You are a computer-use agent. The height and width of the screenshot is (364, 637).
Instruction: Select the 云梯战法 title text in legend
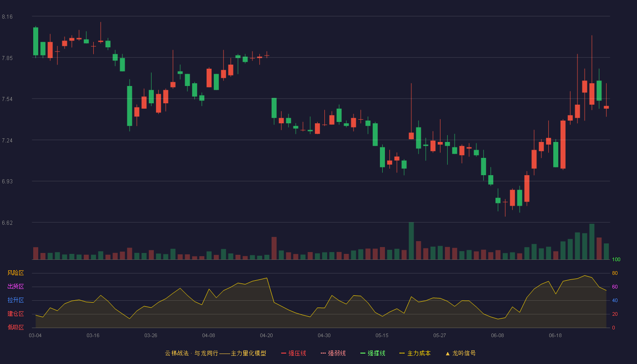(x=177, y=353)
